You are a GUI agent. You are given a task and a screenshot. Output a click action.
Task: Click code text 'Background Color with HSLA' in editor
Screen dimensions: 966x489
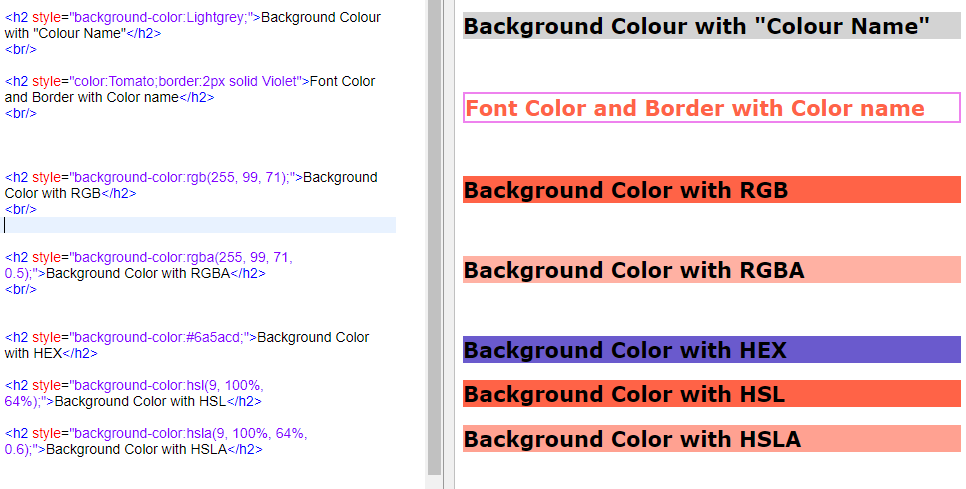[137, 450]
